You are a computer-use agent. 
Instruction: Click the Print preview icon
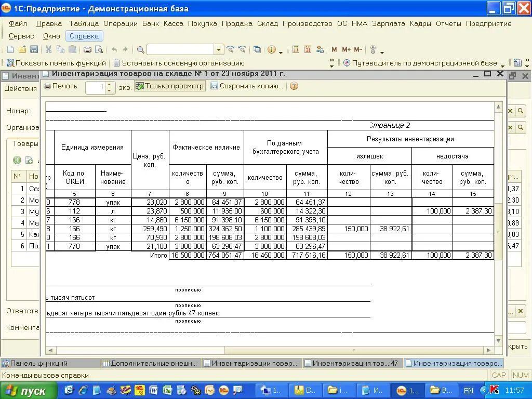pos(99,49)
